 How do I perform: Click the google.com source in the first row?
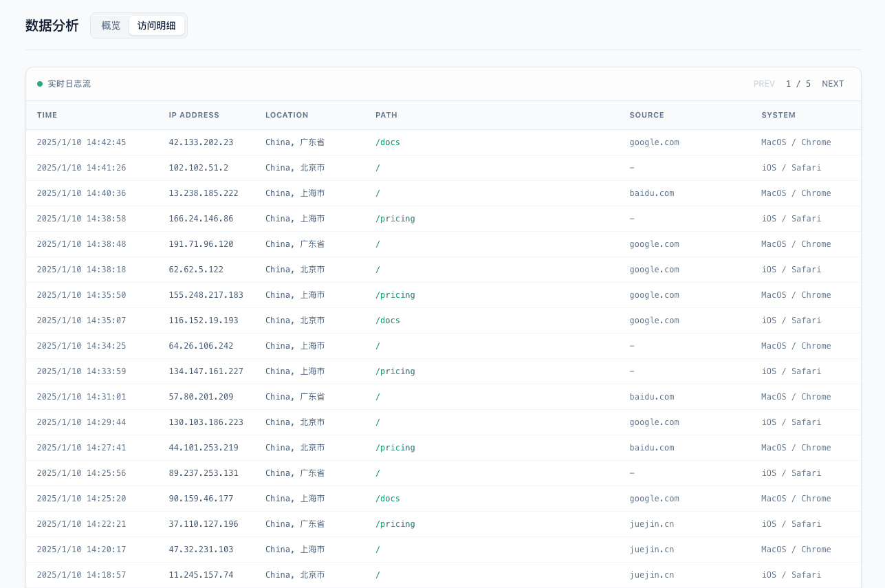(x=654, y=142)
